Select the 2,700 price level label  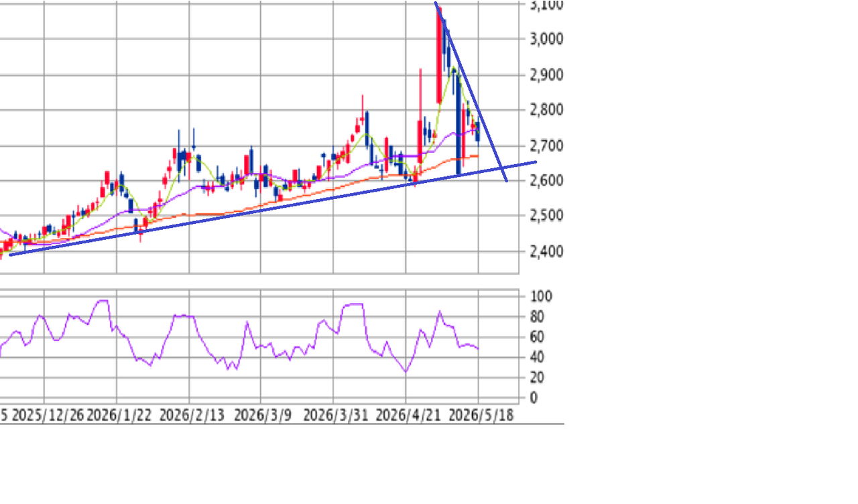(546, 145)
